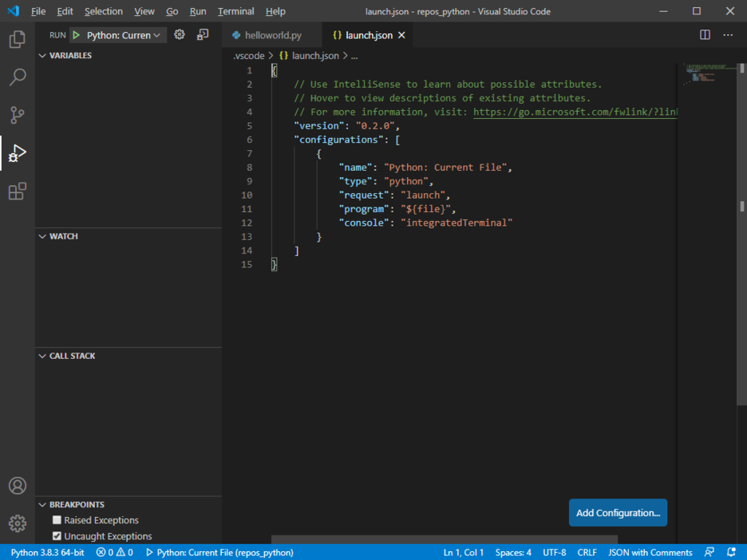The height and width of the screenshot is (560, 747).
Task: Open the Manage gear in activity bar
Action: coord(17,523)
